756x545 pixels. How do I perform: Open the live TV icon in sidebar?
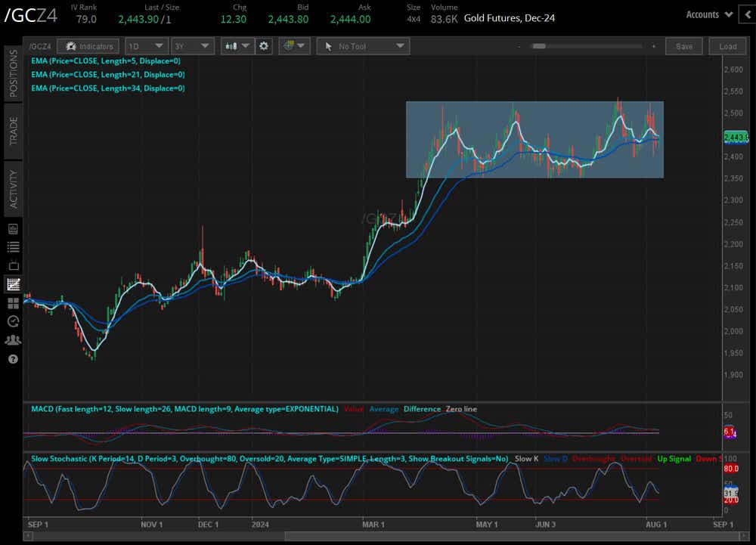coord(13,265)
